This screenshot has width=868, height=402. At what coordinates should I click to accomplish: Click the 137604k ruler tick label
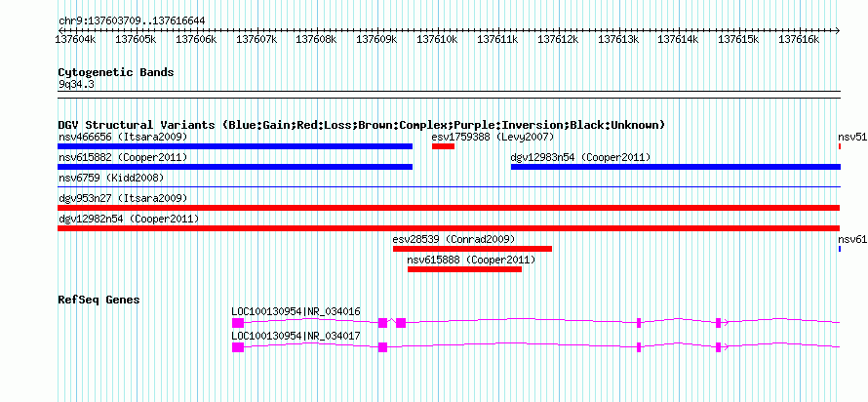coord(76,39)
